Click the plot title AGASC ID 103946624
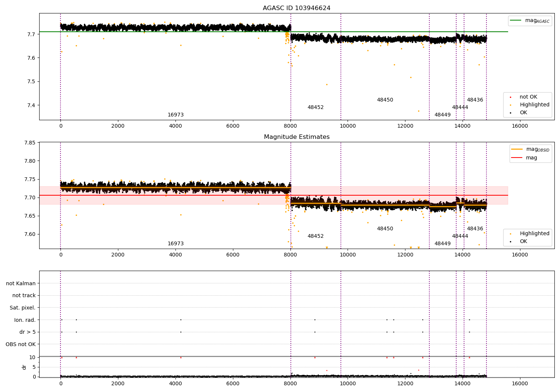 [296, 8]
